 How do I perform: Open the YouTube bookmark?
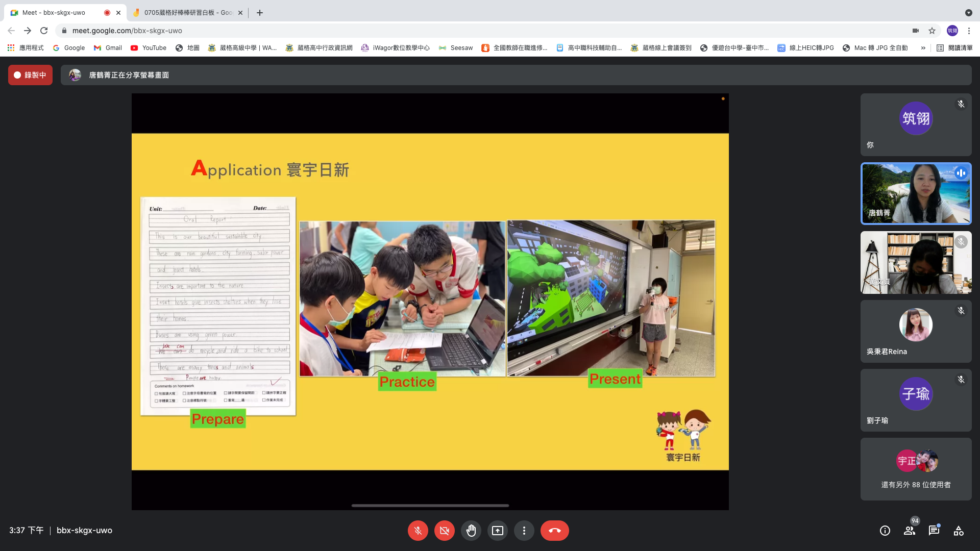149,48
